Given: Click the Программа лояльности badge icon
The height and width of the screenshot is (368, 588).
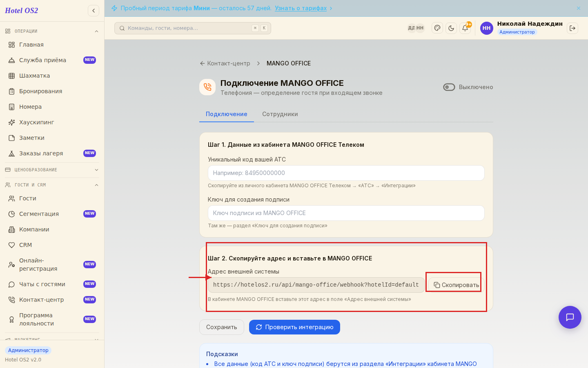Looking at the screenshot, I should pos(11,319).
